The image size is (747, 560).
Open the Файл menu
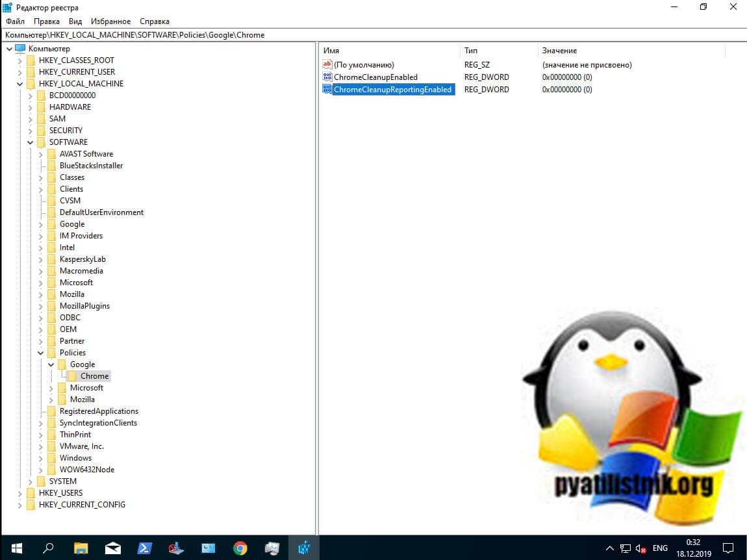(x=15, y=21)
